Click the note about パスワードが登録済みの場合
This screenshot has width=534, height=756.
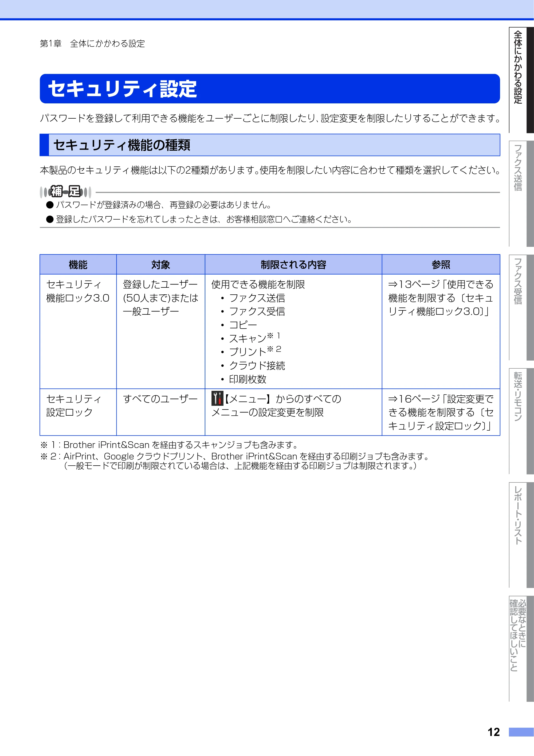(x=159, y=205)
